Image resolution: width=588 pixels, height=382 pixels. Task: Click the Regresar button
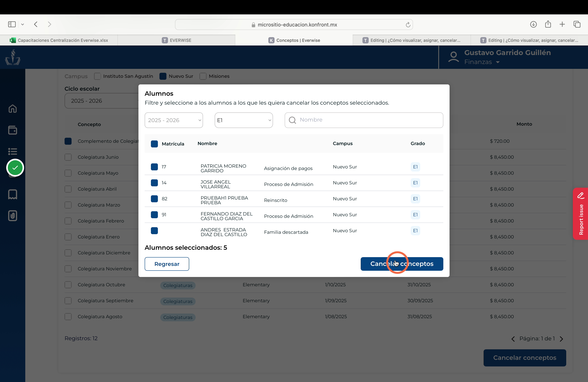(x=167, y=264)
